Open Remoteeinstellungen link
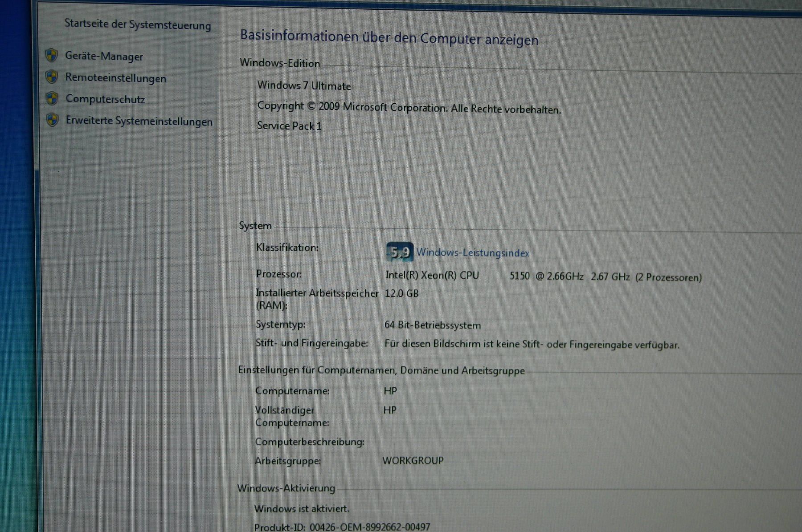The width and height of the screenshot is (802, 532). click(x=116, y=78)
